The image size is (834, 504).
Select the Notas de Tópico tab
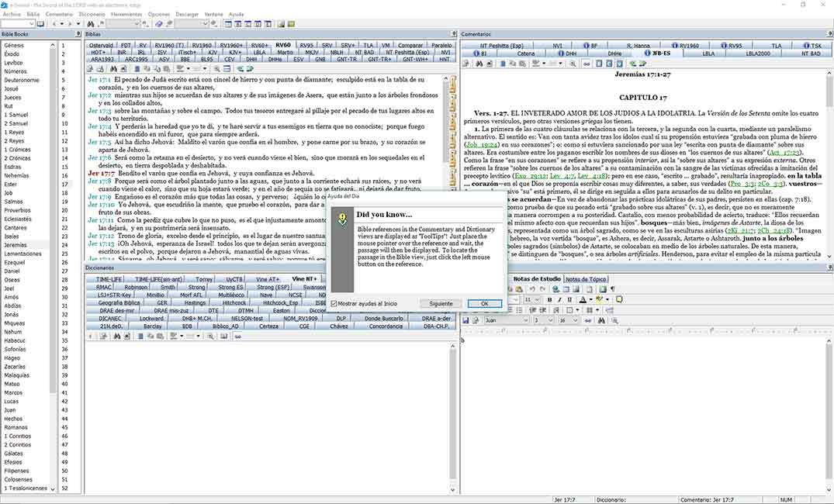pos(586,279)
